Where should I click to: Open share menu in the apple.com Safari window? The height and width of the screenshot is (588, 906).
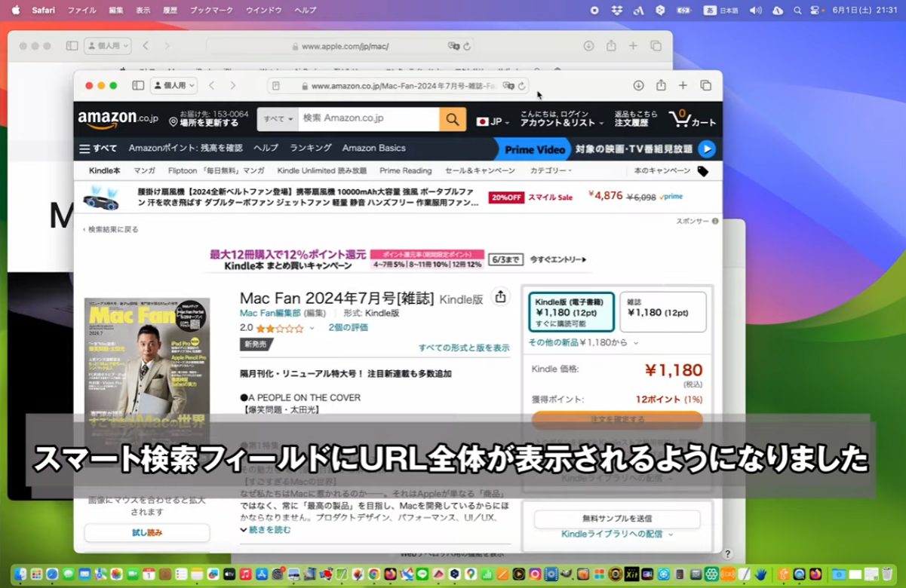611,46
